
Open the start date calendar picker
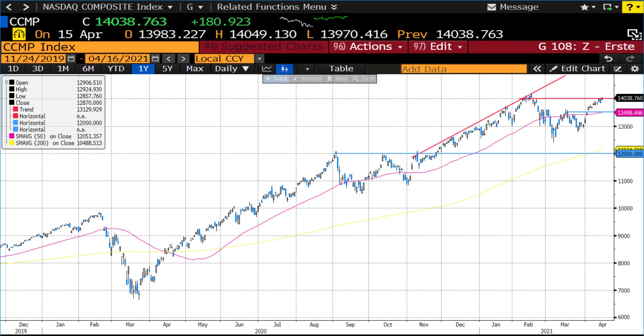[71, 59]
